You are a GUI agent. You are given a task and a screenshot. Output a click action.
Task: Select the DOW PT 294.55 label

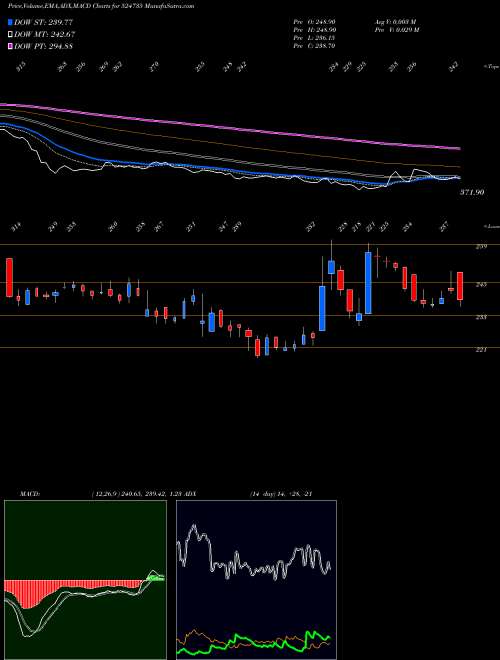pyautogui.click(x=43, y=46)
